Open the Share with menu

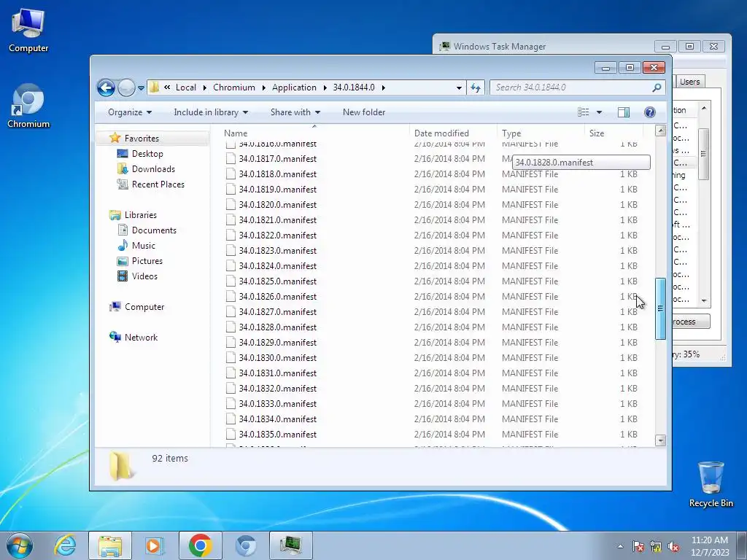click(295, 112)
